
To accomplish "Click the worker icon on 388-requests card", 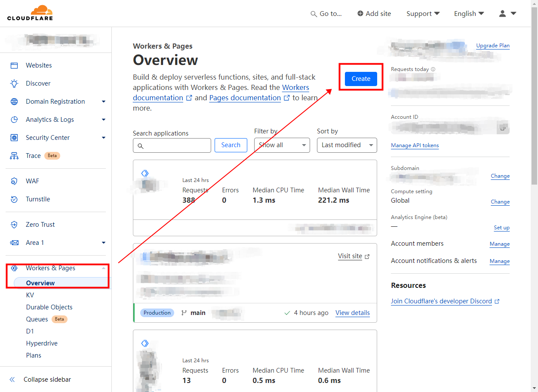I will click(145, 173).
